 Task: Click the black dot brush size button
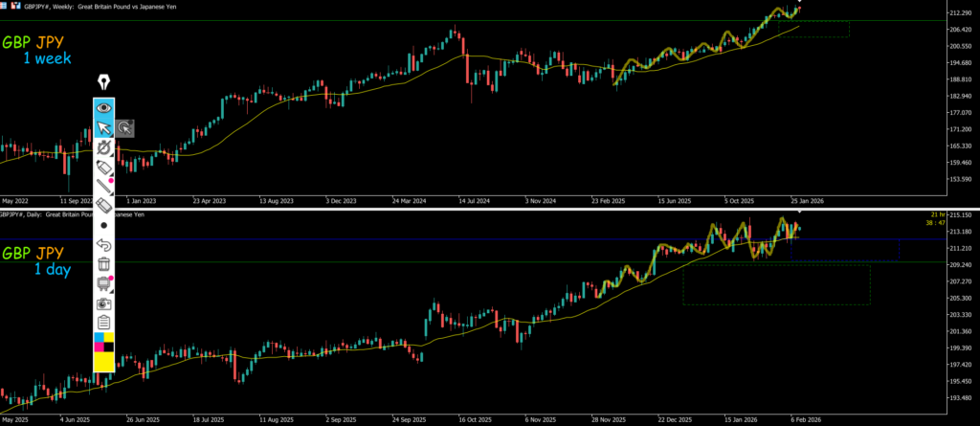pos(103,225)
